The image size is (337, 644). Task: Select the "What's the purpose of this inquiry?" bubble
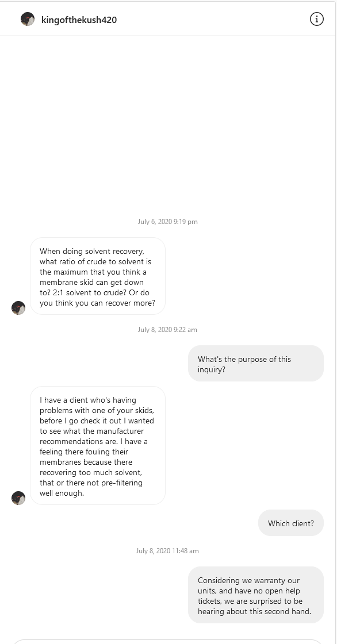256,364
